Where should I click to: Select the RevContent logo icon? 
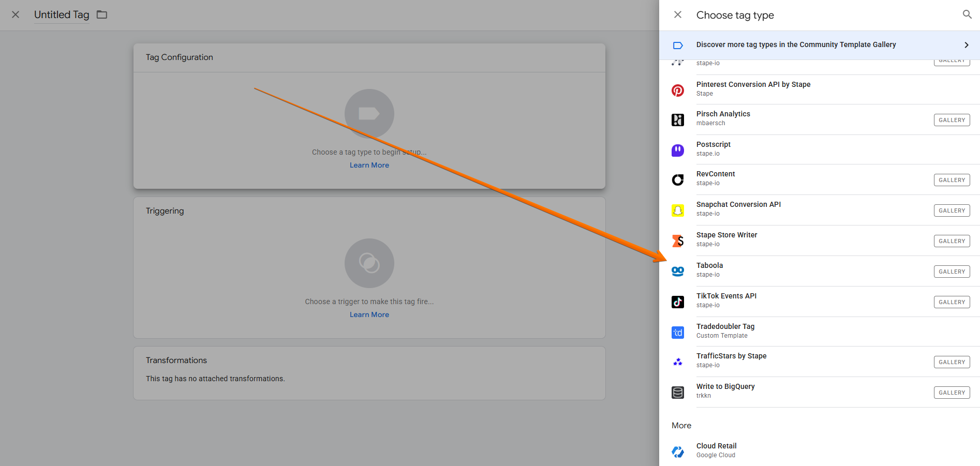pos(678,180)
